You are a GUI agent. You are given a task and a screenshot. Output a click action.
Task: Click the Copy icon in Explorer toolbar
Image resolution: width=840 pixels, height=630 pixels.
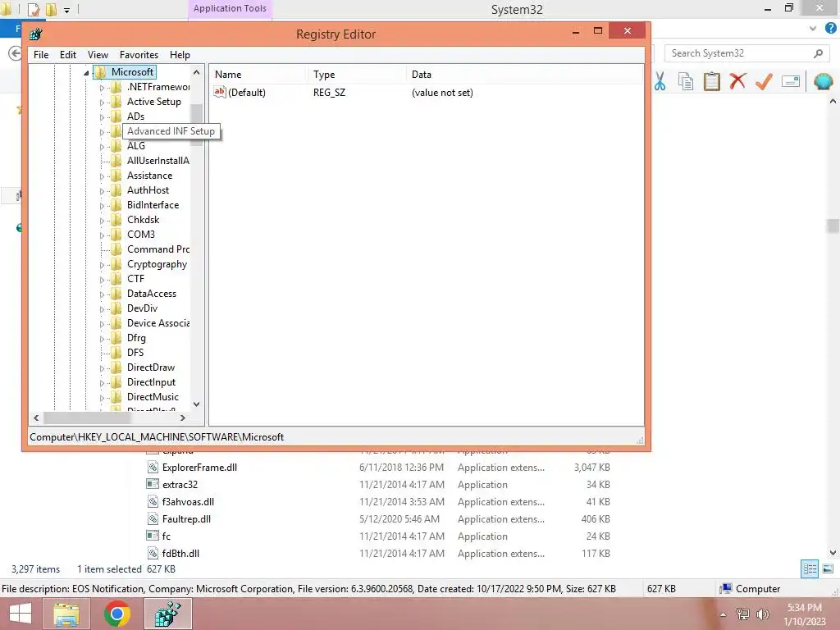click(x=686, y=81)
